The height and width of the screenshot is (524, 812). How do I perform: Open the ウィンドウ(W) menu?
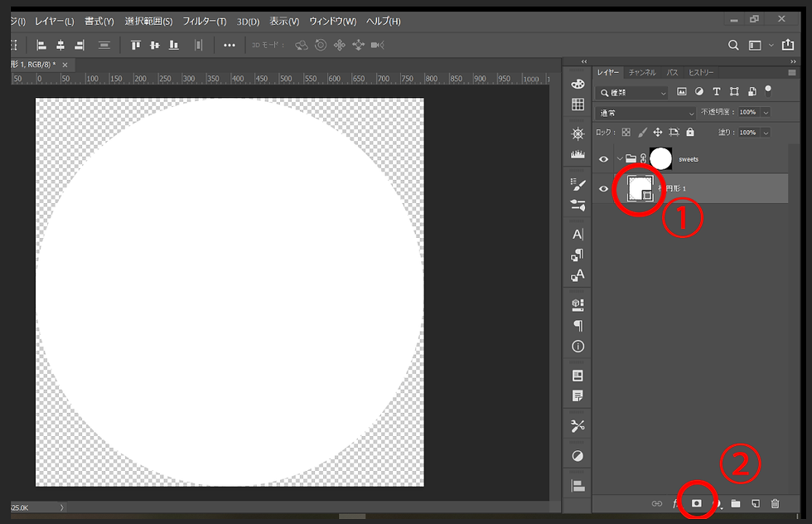332,22
